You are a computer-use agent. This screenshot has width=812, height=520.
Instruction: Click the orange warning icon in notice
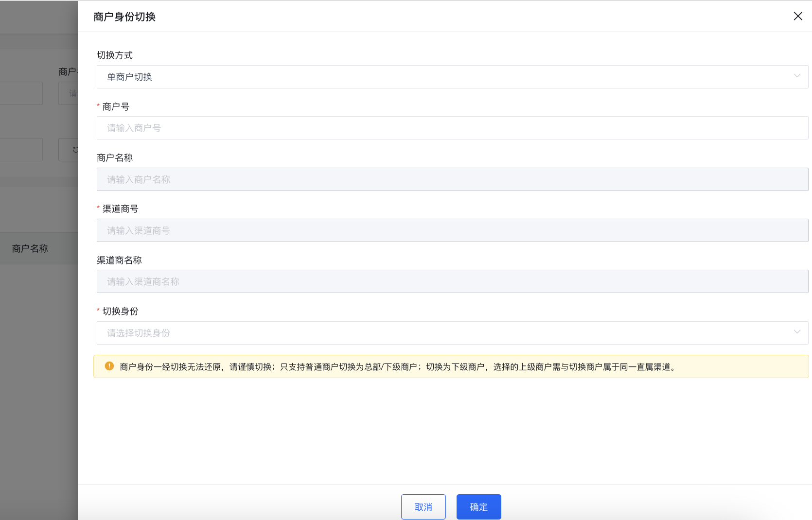point(109,366)
